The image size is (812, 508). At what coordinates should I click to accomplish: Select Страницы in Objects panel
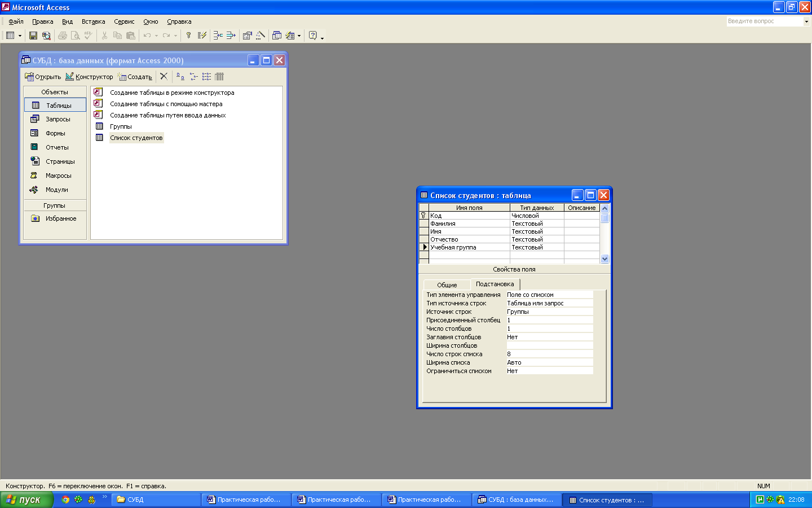(55, 161)
